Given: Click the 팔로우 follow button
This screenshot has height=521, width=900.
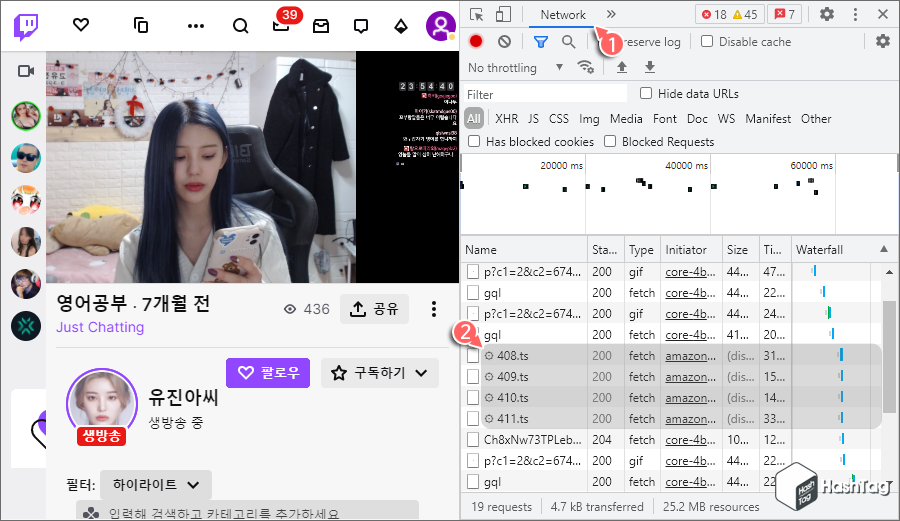Looking at the screenshot, I should (x=268, y=373).
